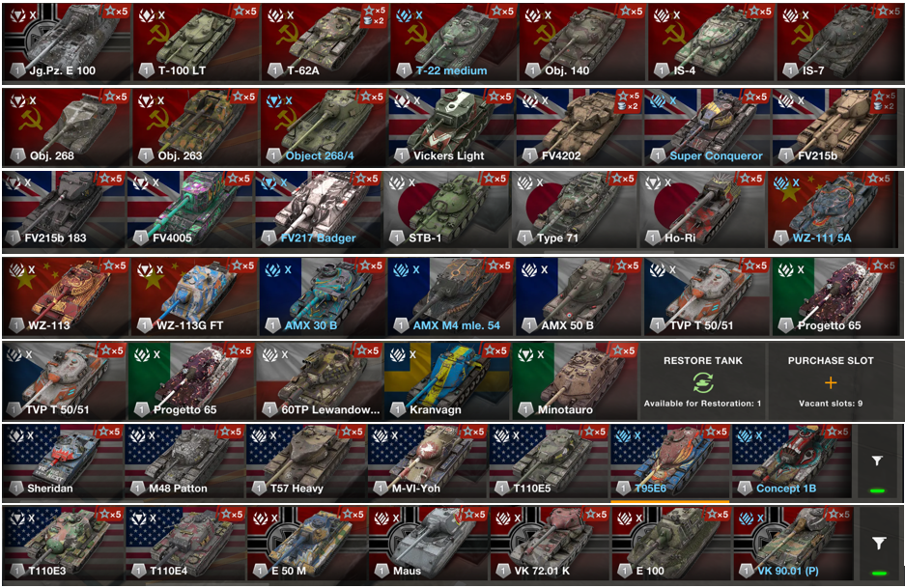Pick the WZ-111 5A tank card
905x588 pixels.
click(833, 210)
